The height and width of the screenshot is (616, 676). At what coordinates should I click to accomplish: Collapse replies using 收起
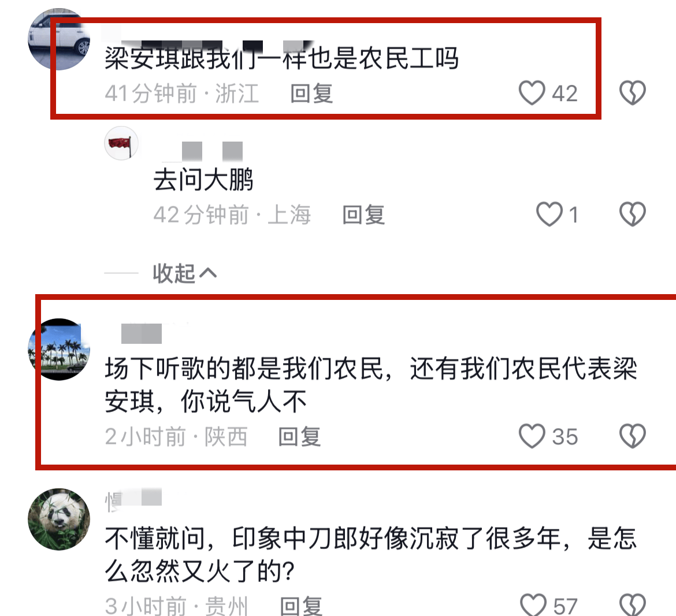click(184, 273)
